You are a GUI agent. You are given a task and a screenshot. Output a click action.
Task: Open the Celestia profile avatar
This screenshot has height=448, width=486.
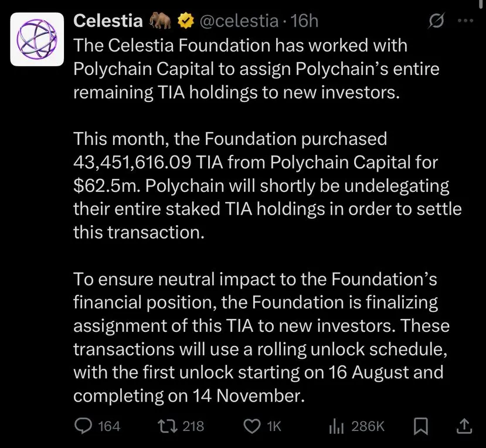[37, 39]
